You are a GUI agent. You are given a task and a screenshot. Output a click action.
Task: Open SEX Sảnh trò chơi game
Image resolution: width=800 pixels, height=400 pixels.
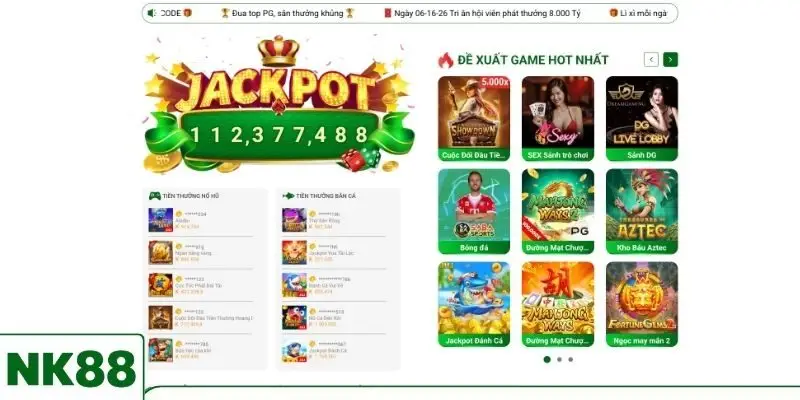(x=558, y=119)
